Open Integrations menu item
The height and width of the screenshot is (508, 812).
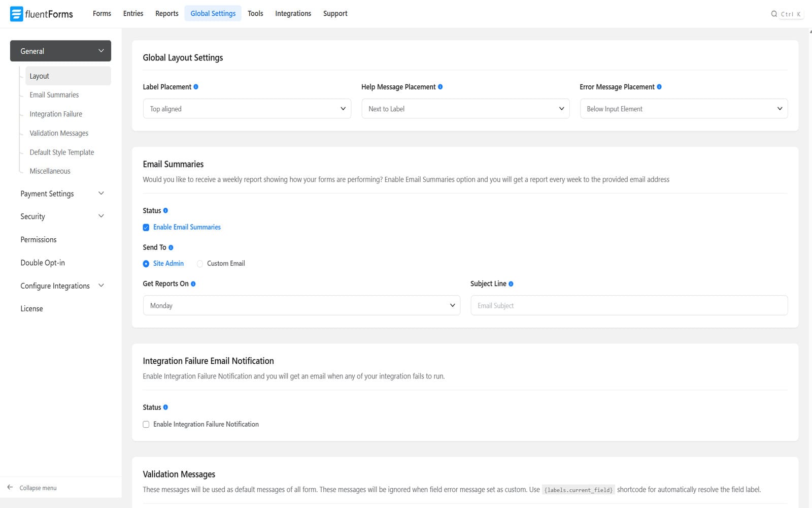[293, 14]
